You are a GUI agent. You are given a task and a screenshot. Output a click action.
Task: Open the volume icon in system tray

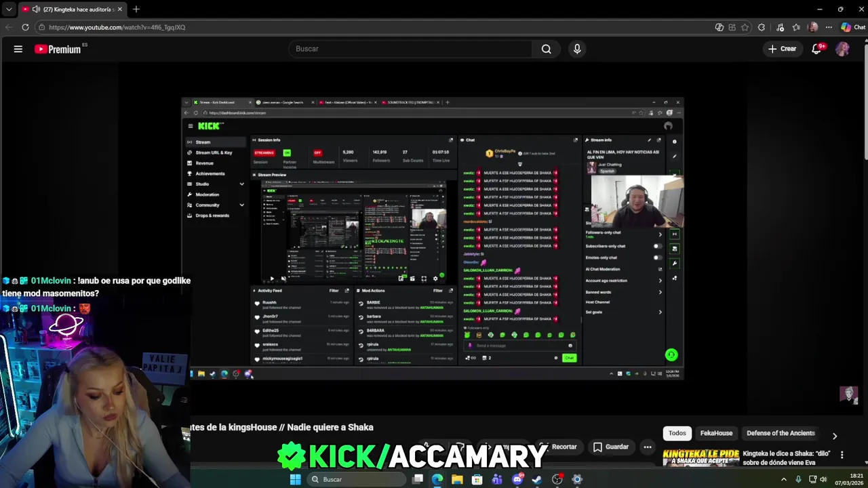click(x=823, y=479)
